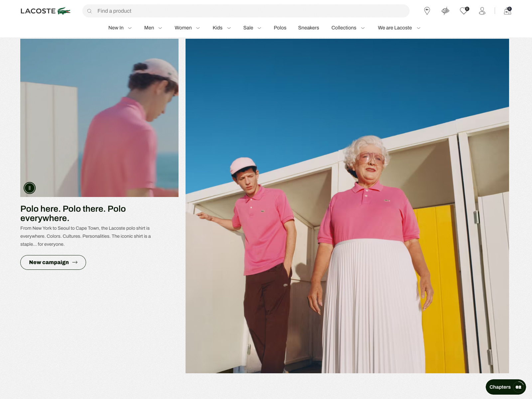This screenshot has width=532, height=399.
Task: Open the store locator pin icon
Action: (427, 11)
